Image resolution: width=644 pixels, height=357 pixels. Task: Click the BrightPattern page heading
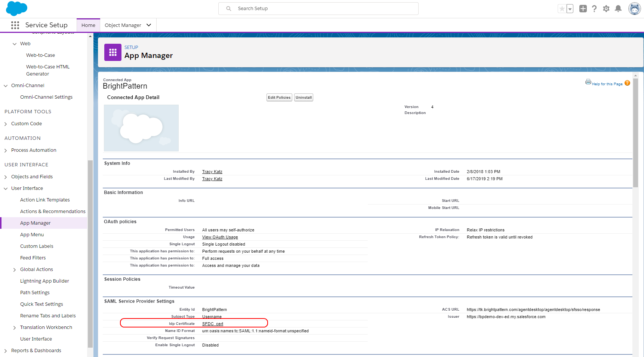point(125,86)
